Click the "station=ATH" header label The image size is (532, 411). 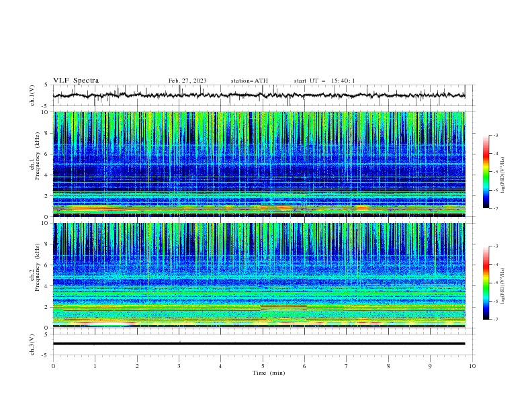click(249, 81)
